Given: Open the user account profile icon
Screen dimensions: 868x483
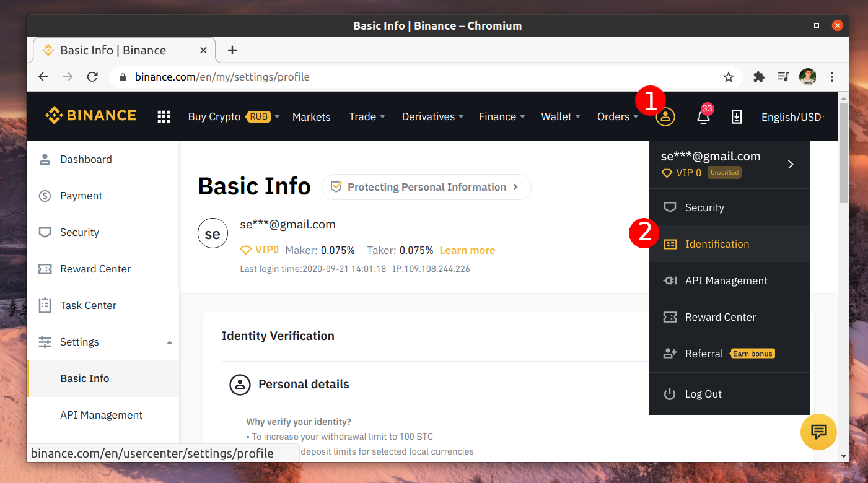Looking at the screenshot, I should [665, 117].
